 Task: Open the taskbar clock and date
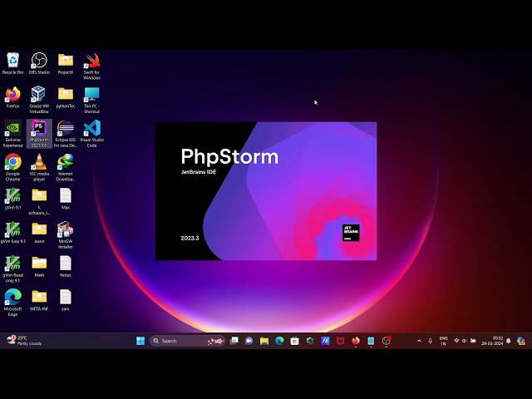492,341
